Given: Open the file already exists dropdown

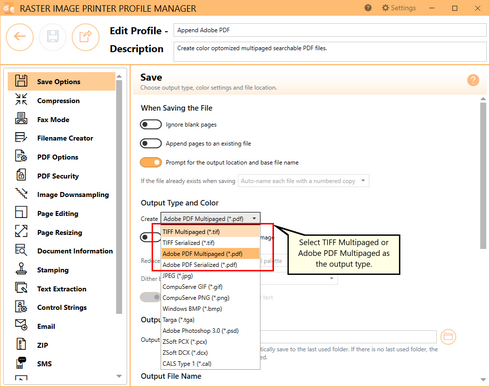Looking at the screenshot, I should coord(303,181).
